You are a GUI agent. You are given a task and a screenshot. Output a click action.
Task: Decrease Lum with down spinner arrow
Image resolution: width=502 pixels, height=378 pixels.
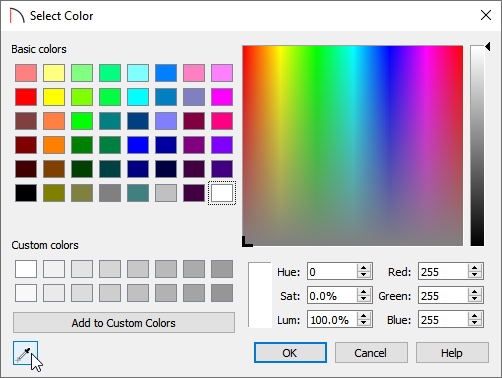364,324
